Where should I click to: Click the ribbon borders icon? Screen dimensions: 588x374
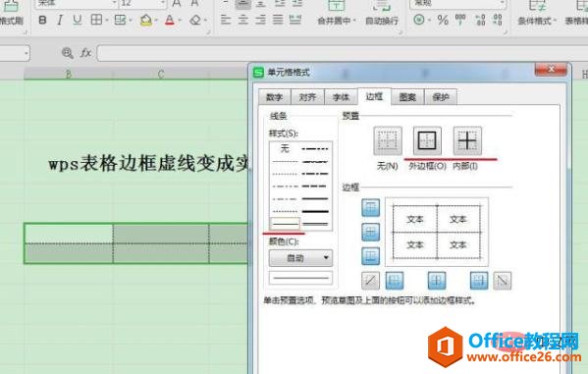pyautogui.click(x=96, y=20)
